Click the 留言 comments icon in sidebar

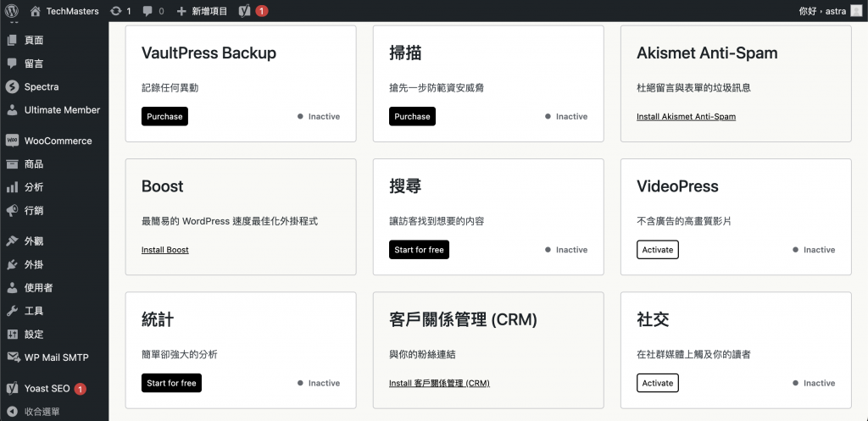click(12, 63)
